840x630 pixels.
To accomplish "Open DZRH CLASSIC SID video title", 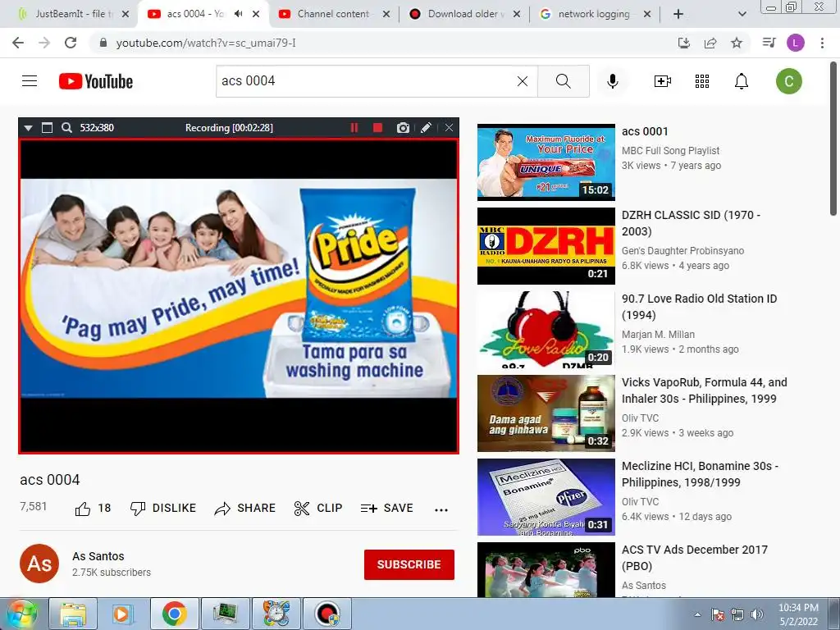I will [x=691, y=223].
